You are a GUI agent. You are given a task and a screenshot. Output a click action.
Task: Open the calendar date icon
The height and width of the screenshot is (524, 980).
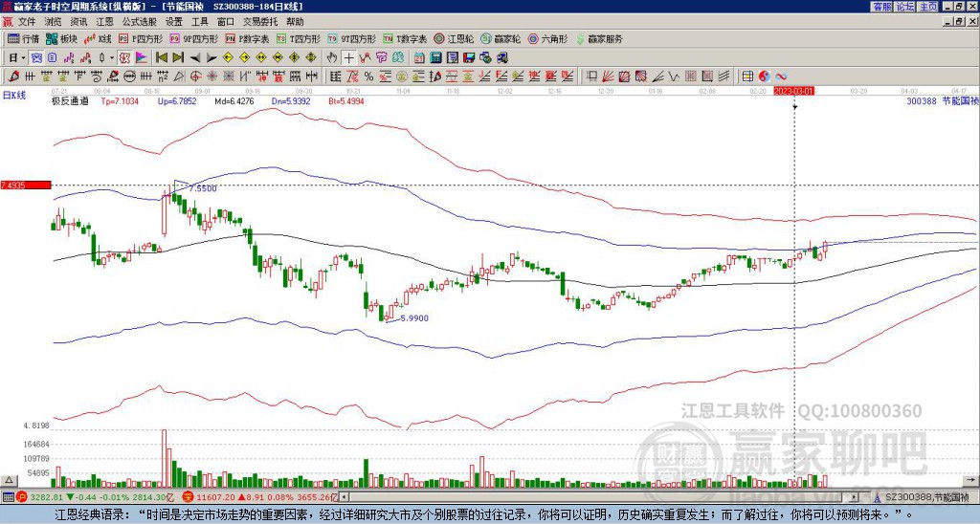[x=419, y=58]
